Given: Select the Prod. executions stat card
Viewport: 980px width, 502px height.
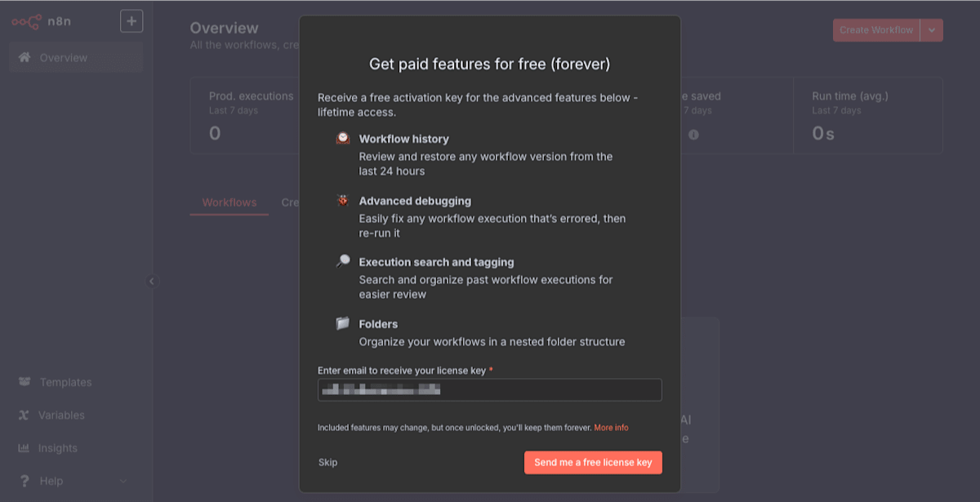Looking at the screenshot, I should tap(244, 116).
